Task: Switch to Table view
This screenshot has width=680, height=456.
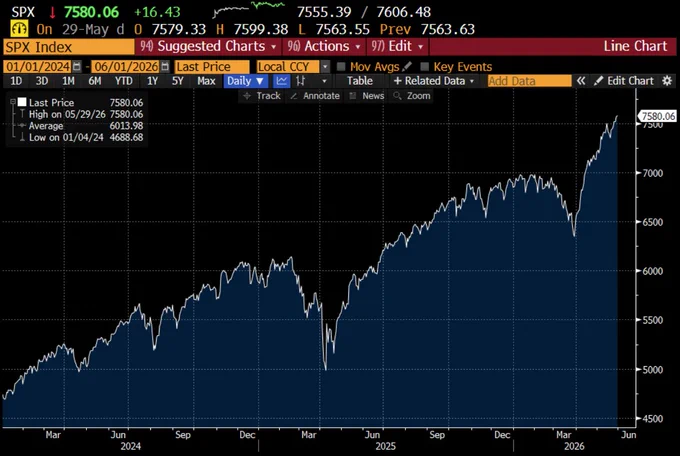Action: (360, 81)
